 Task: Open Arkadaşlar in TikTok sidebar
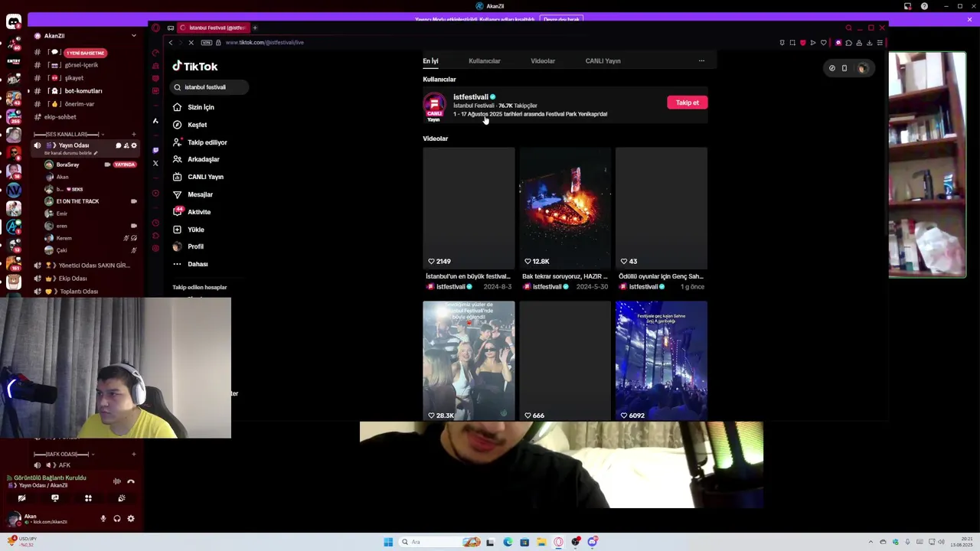[196, 159]
